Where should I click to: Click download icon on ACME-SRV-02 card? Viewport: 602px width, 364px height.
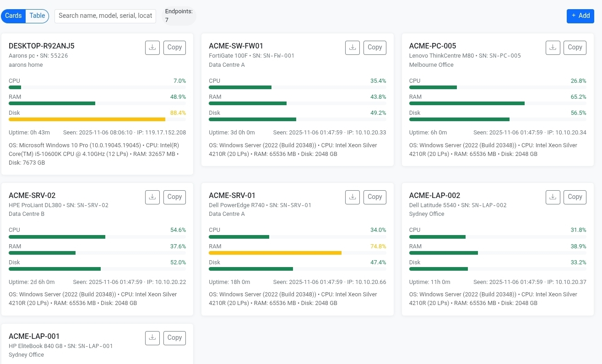(152, 197)
